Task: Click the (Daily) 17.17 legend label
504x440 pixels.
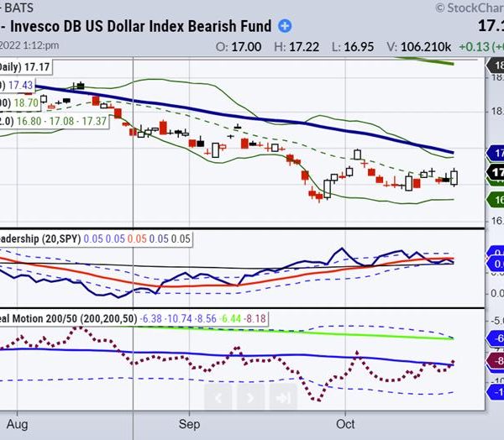Action: click(x=24, y=67)
